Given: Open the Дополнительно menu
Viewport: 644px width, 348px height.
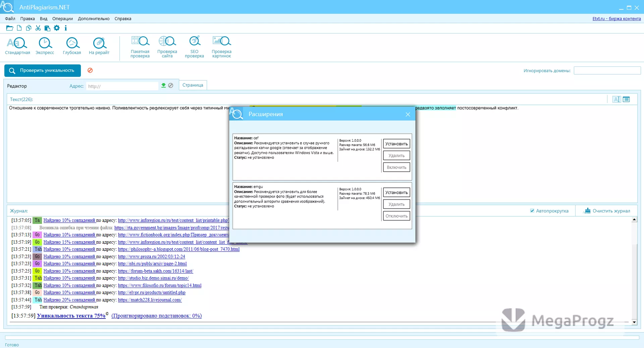Looking at the screenshot, I should 94,19.
